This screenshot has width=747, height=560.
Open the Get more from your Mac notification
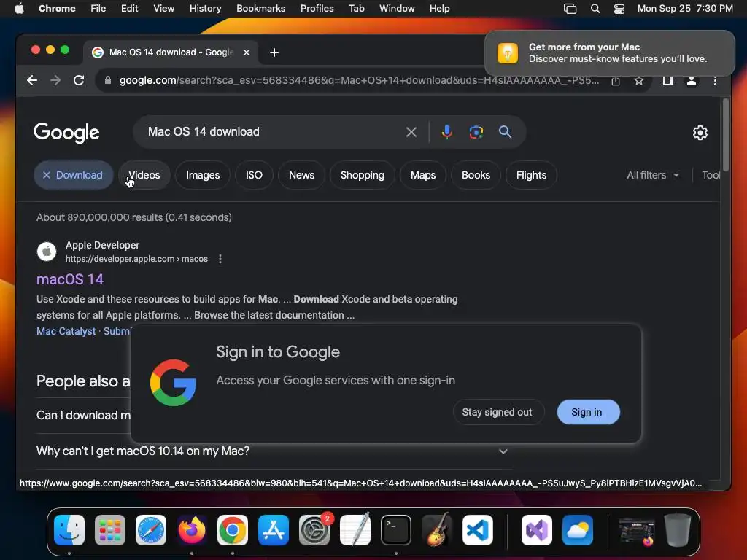(609, 52)
